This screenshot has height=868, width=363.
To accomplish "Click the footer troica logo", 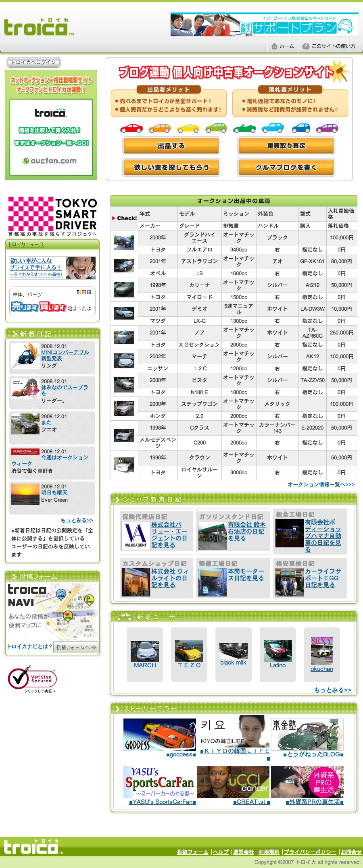I will 33,847.
